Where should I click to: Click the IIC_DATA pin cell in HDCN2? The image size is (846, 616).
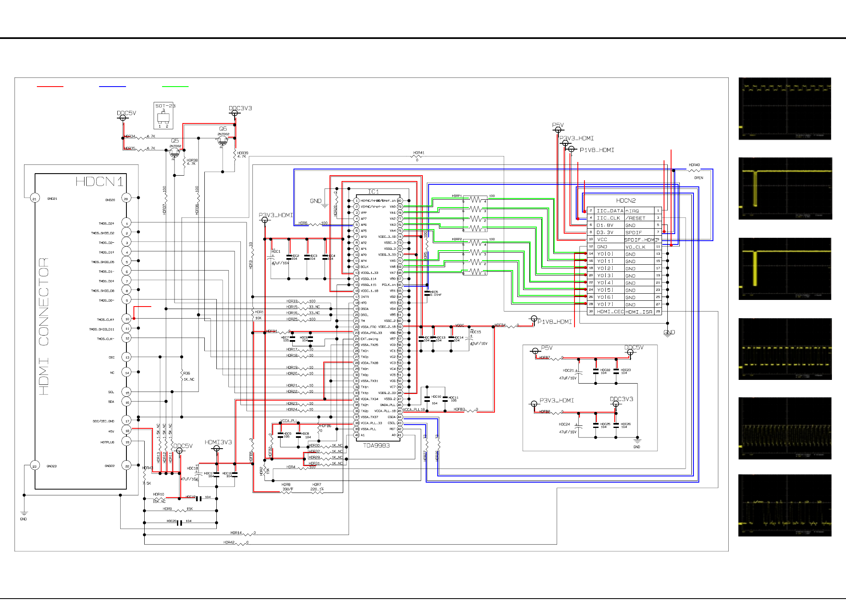(609, 211)
